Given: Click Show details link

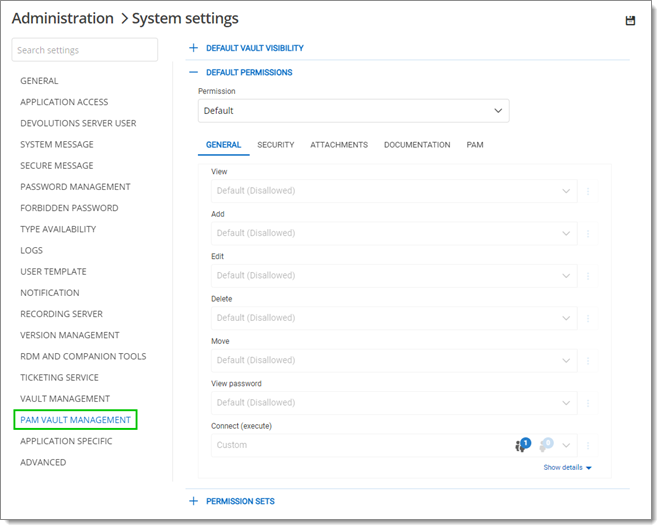Looking at the screenshot, I should pyautogui.click(x=567, y=467).
